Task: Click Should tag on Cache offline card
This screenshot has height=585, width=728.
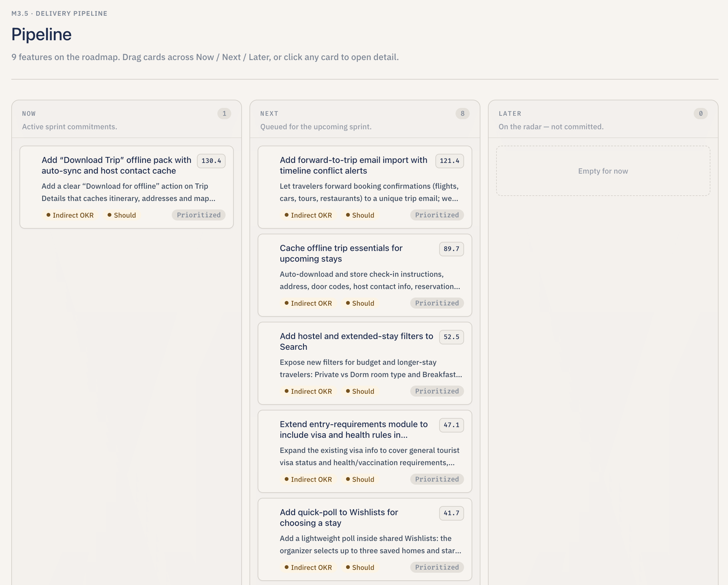Action: point(360,304)
